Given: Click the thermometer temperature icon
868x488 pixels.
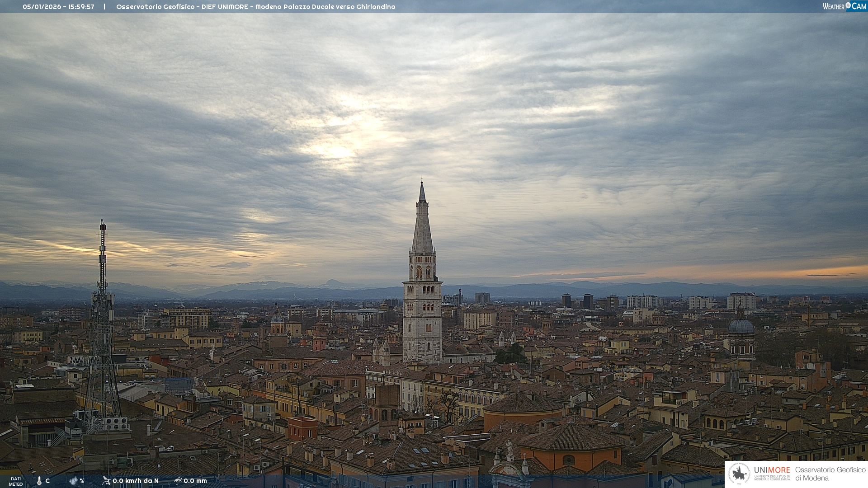Looking at the screenshot, I should point(39,481).
